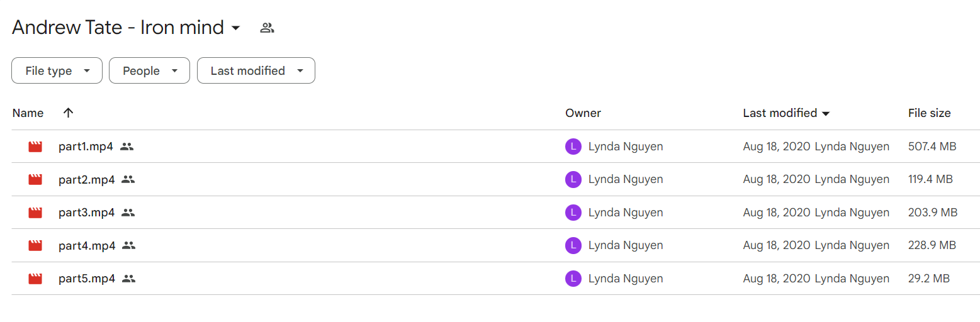Open the People filter dropdown
Image resolution: width=980 pixels, height=322 pixels.
(149, 70)
